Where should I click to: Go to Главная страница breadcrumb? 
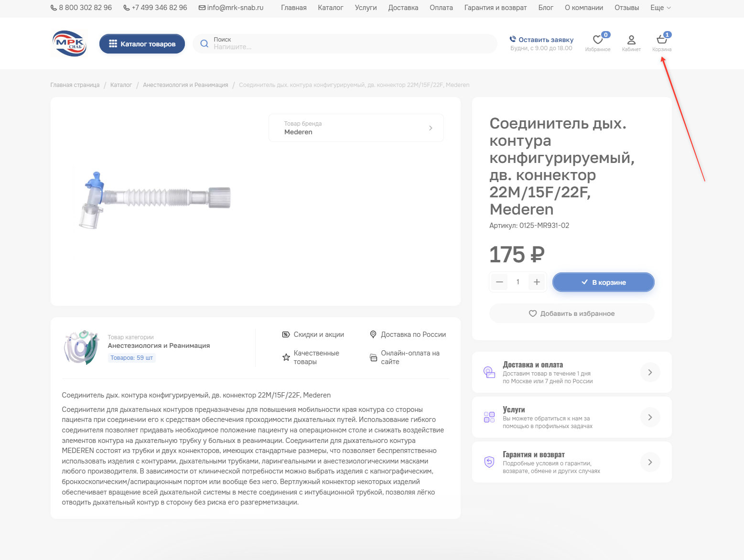pyautogui.click(x=75, y=85)
